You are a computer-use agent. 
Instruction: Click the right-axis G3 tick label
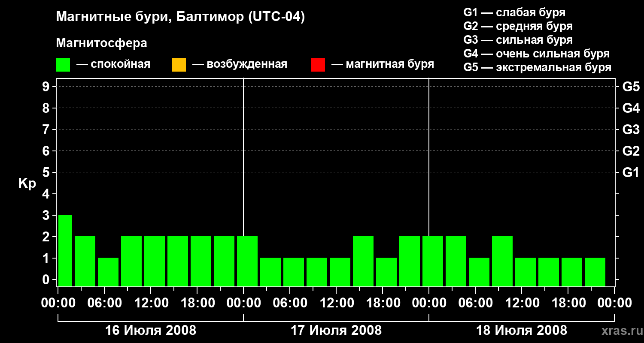click(631, 129)
